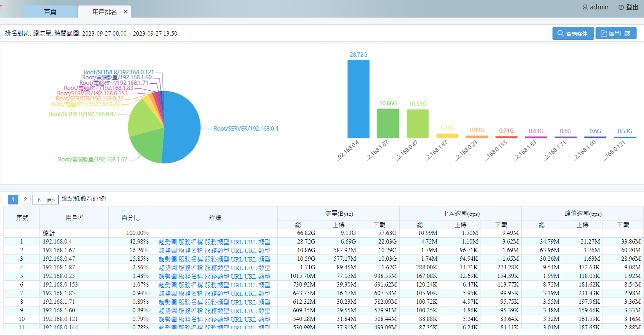Click the 66.82G total traffic cell
This screenshot has height=335, width=644.
coord(298,233)
